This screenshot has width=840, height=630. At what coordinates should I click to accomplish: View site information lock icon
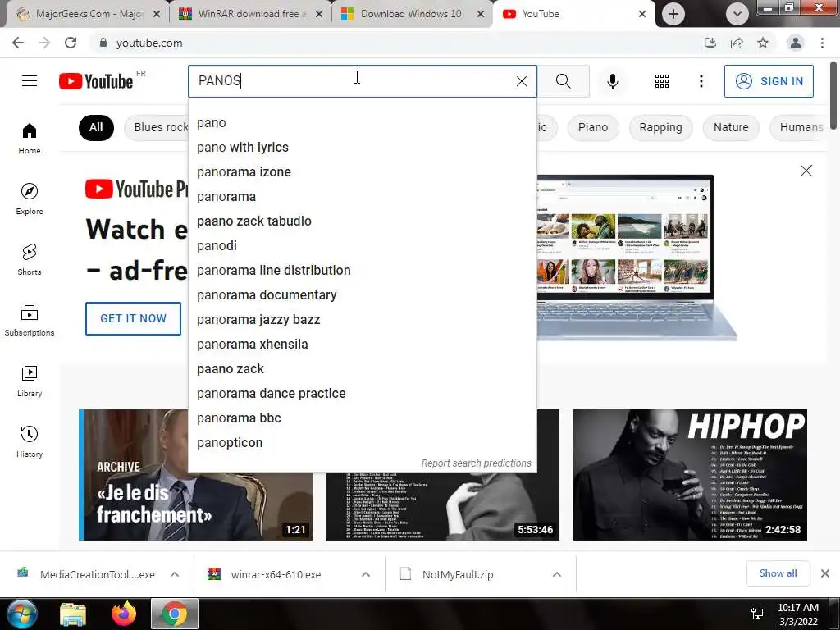103,43
